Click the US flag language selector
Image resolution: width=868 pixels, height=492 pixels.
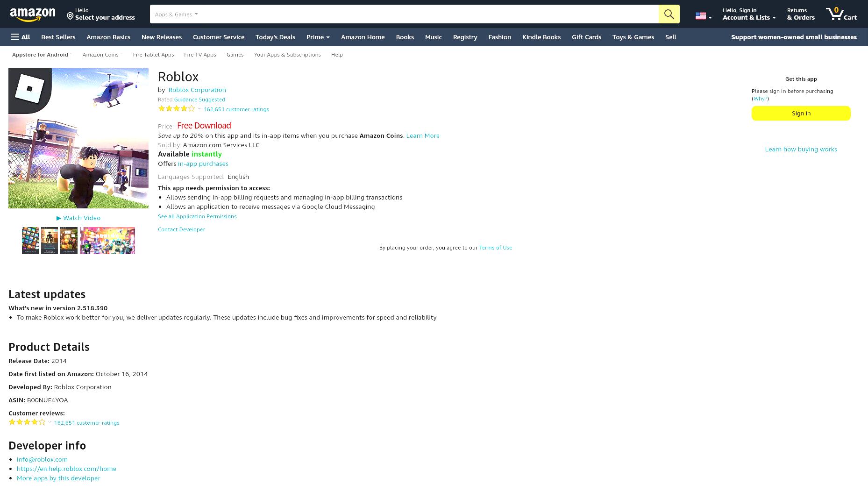703,16
